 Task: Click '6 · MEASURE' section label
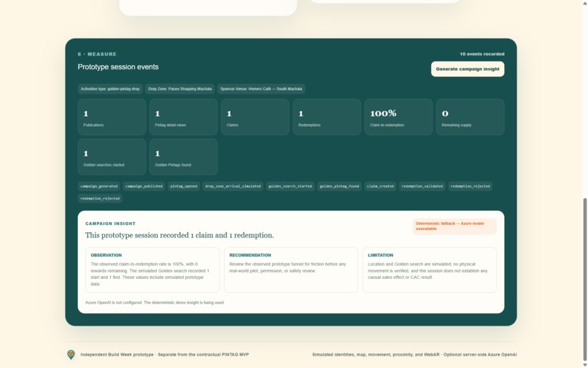tap(97, 54)
